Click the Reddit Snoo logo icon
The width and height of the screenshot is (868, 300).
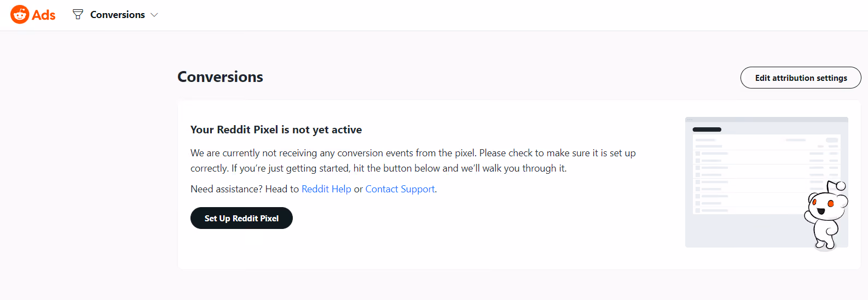coord(20,15)
